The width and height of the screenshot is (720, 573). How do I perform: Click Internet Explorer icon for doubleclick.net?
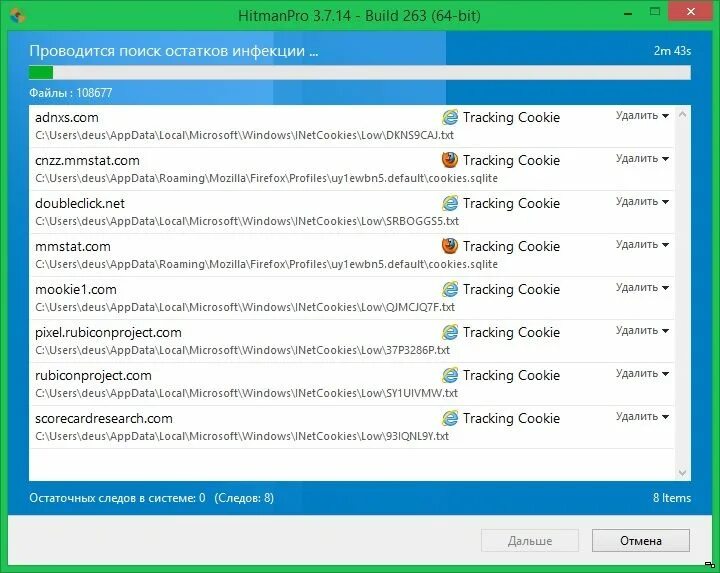click(450, 203)
